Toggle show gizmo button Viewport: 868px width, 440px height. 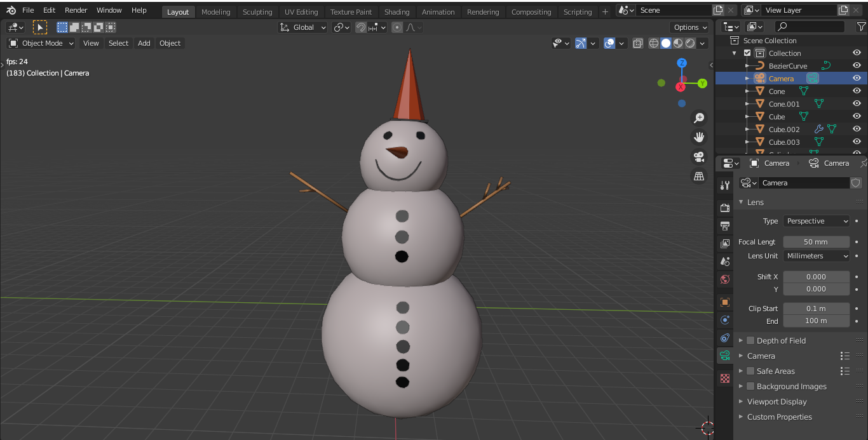point(580,43)
